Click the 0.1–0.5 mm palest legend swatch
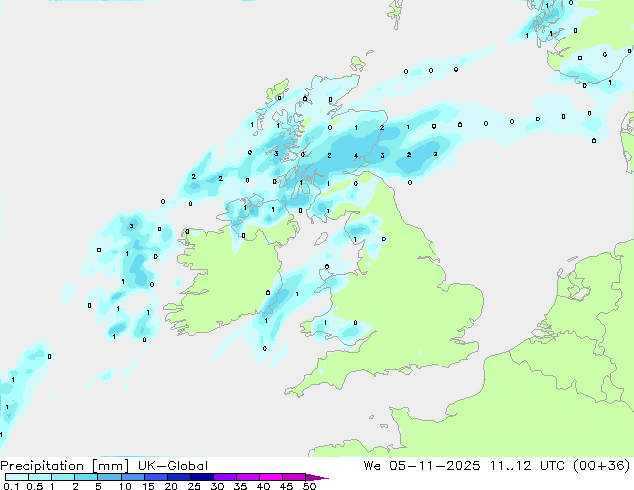Screen dimensions: 634x490 (17, 477)
